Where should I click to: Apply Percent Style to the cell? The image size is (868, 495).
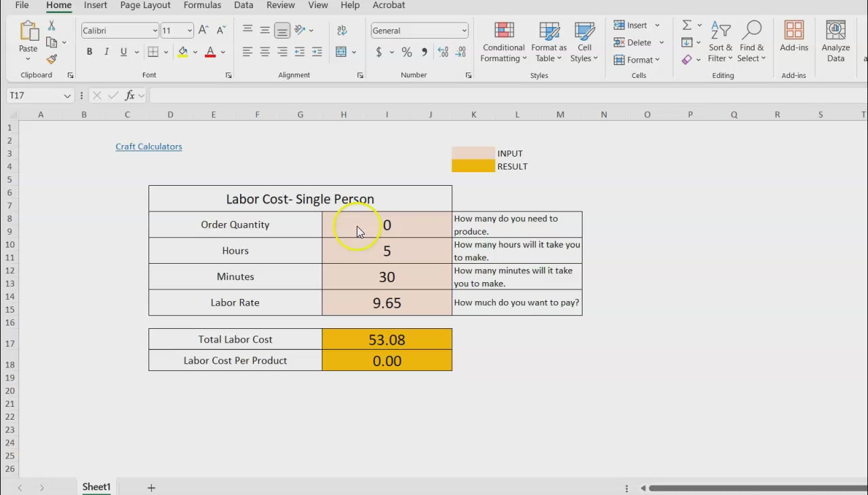point(406,52)
